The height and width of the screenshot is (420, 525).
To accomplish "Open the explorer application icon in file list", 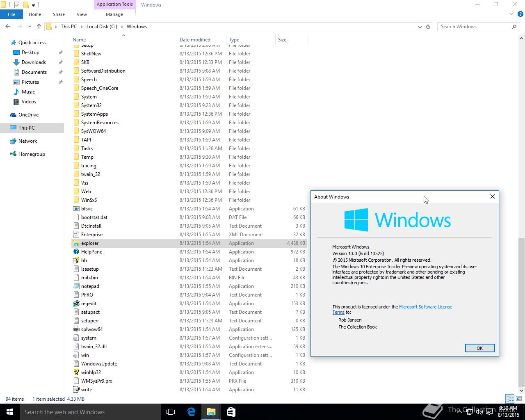I will coord(76,243).
